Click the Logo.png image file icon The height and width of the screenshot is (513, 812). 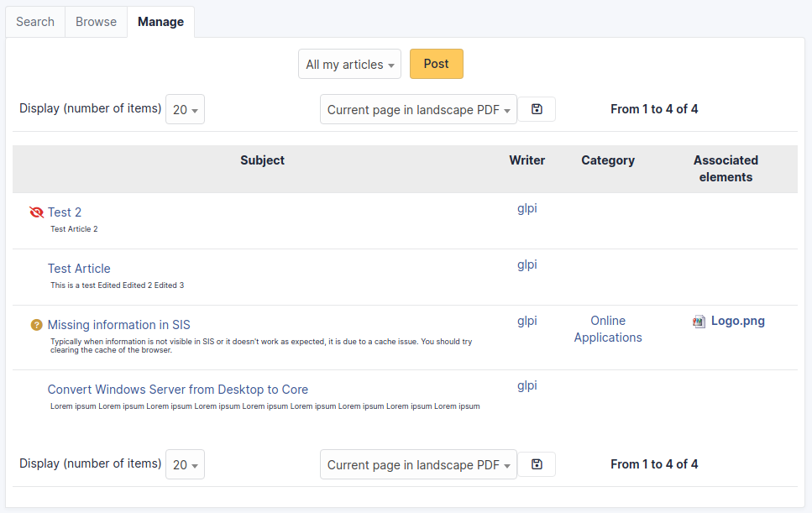point(699,322)
